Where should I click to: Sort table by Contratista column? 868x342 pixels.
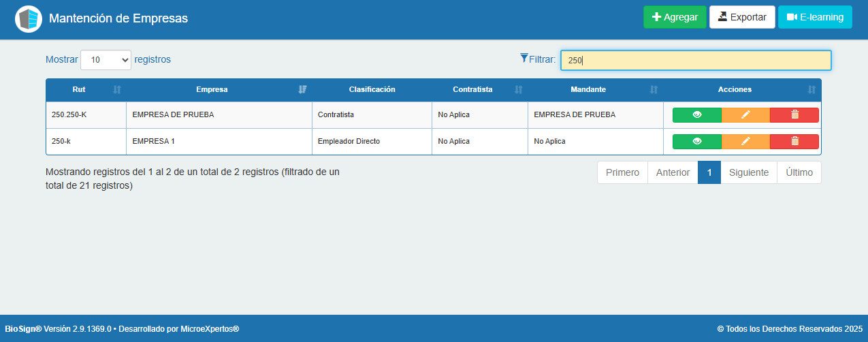[480, 90]
